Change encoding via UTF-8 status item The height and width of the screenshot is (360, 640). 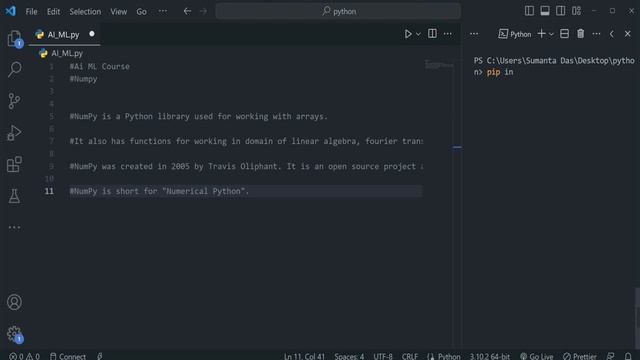[383, 356]
